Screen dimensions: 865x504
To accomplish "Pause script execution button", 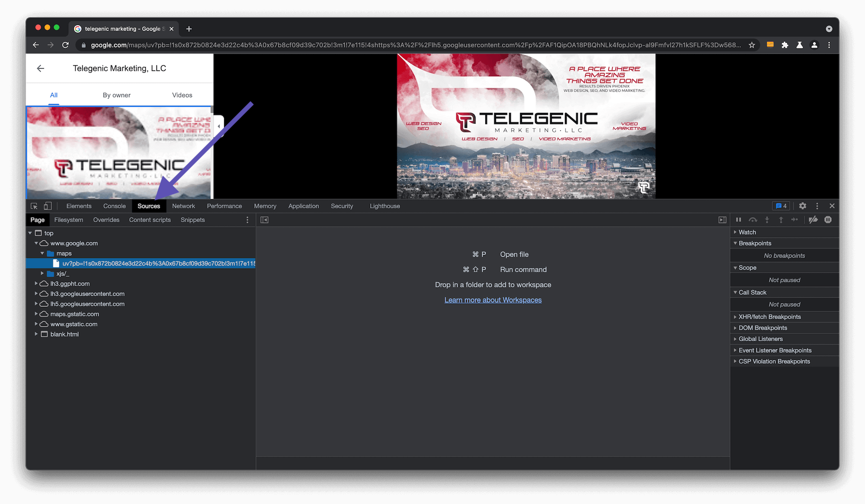I will [x=738, y=220].
